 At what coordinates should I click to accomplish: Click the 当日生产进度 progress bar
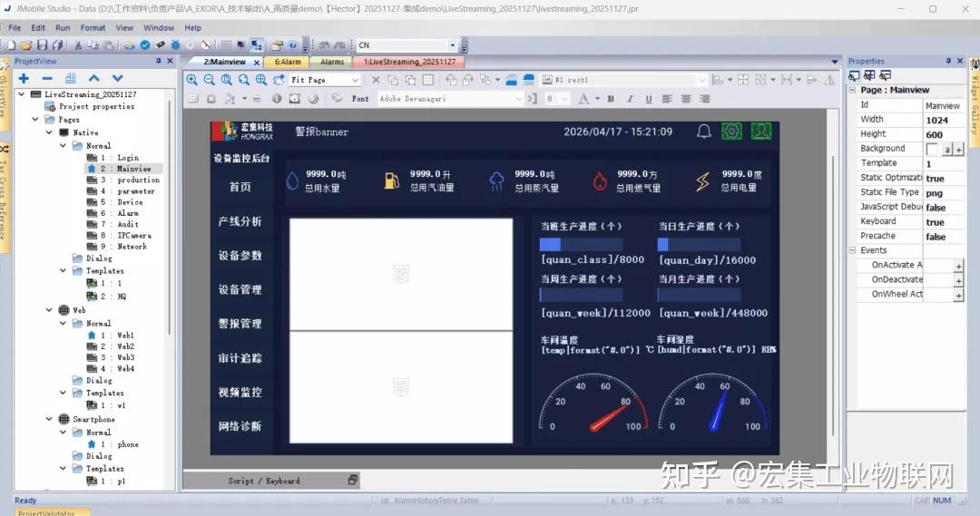coord(700,244)
